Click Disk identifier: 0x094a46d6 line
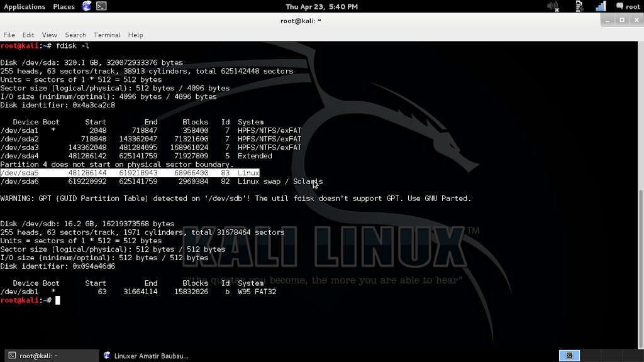 (57, 266)
